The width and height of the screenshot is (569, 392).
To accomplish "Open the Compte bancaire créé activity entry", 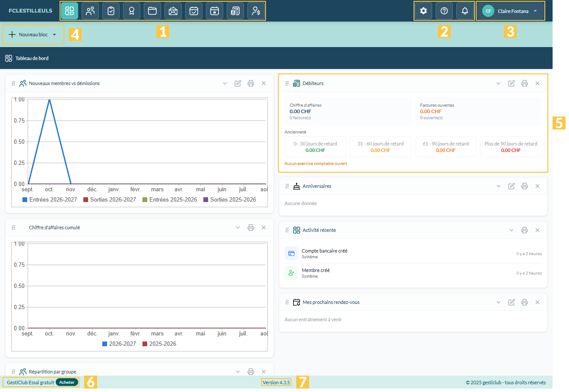I will pos(413,253).
